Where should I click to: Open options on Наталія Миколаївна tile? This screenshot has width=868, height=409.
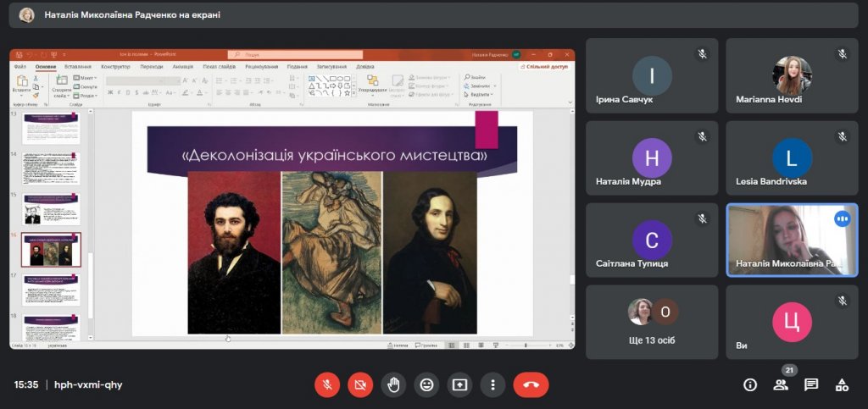(x=842, y=219)
